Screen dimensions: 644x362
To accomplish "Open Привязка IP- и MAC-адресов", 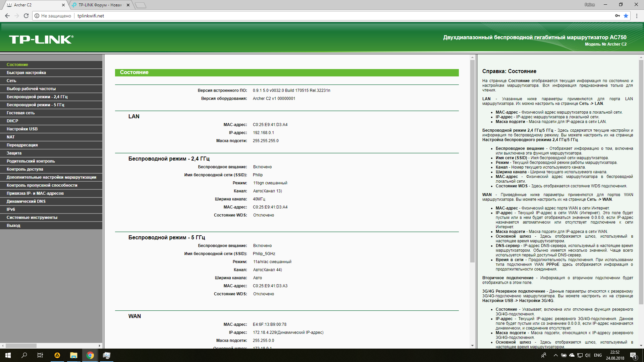I will 51,193.
